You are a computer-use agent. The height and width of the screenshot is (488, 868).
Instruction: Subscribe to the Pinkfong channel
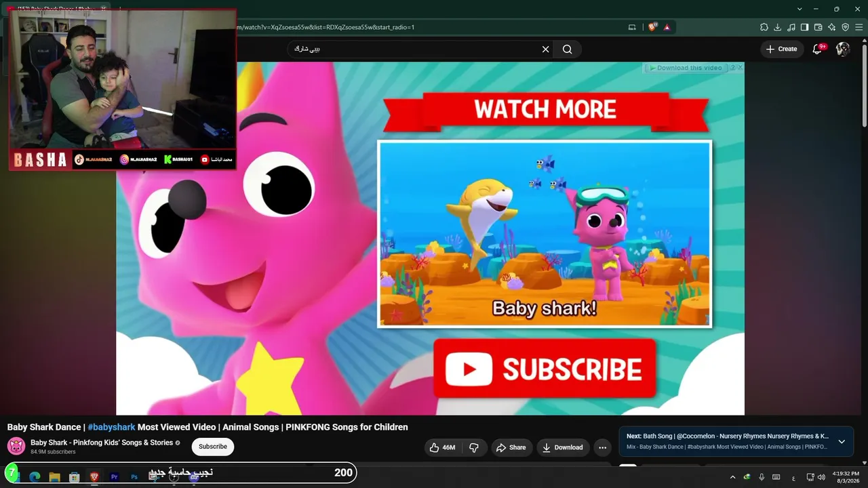tap(213, 447)
